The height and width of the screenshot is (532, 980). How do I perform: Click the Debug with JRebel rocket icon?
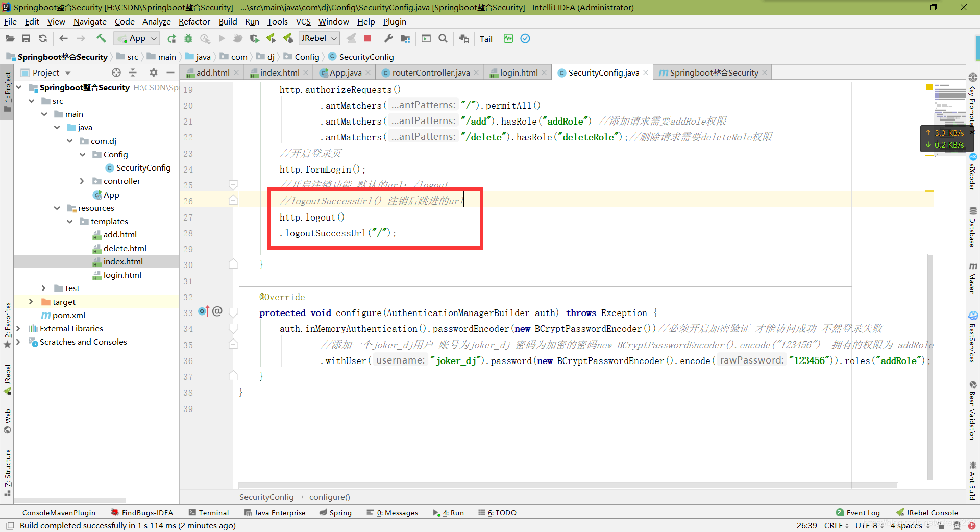coord(288,38)
